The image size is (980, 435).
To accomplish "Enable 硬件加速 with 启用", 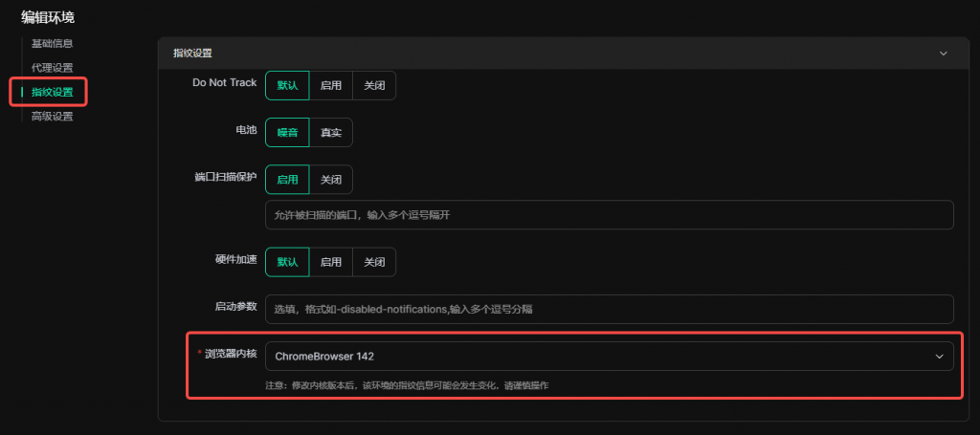I will click(x=331, y=262).
